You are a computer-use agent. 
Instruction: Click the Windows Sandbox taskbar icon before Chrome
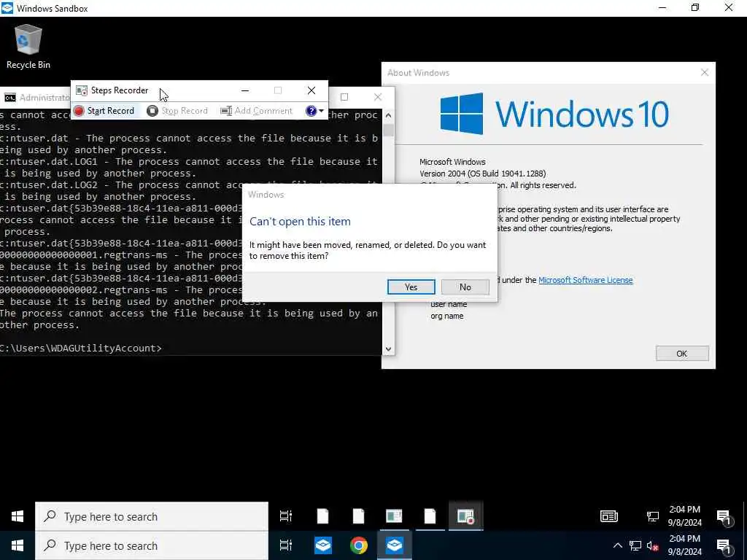coord(323,545)
